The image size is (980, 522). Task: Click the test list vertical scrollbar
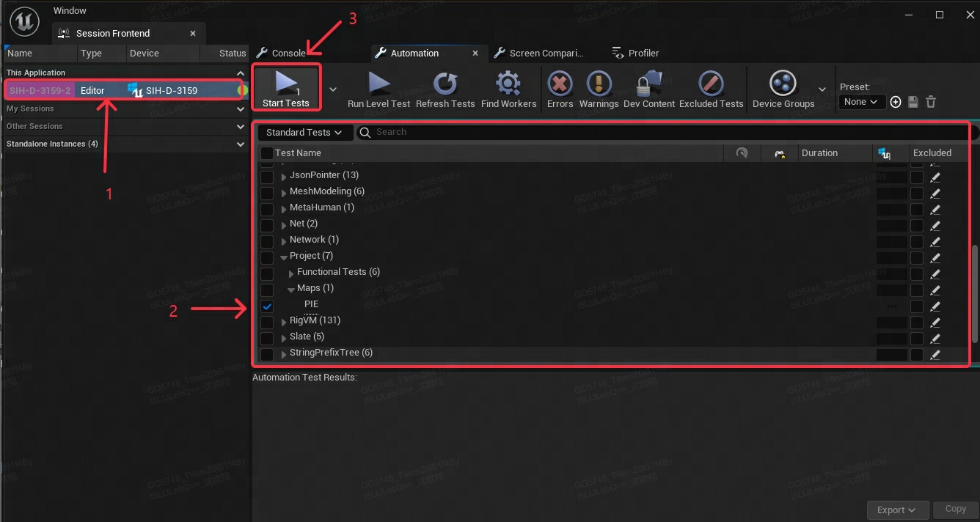(x=975, y=293)
